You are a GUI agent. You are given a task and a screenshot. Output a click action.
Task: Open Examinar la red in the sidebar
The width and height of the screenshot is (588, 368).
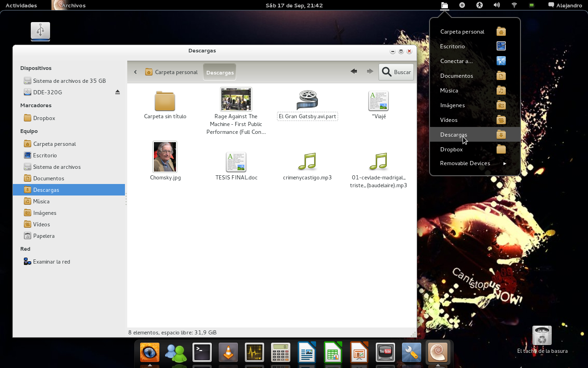[69, 261]
